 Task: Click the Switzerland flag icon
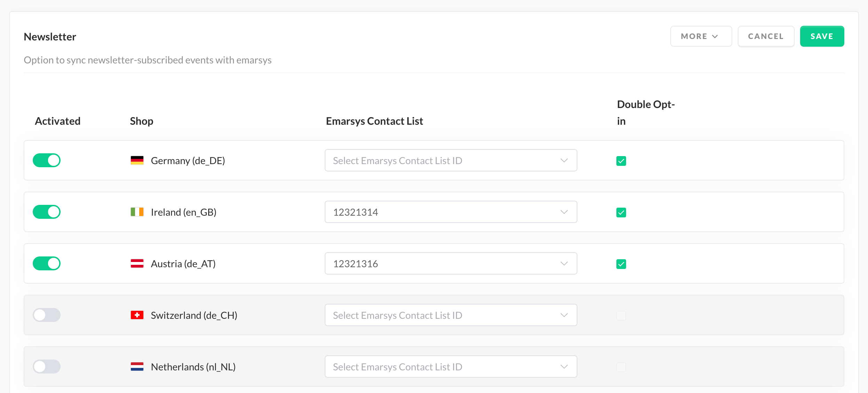coord(137,315)
